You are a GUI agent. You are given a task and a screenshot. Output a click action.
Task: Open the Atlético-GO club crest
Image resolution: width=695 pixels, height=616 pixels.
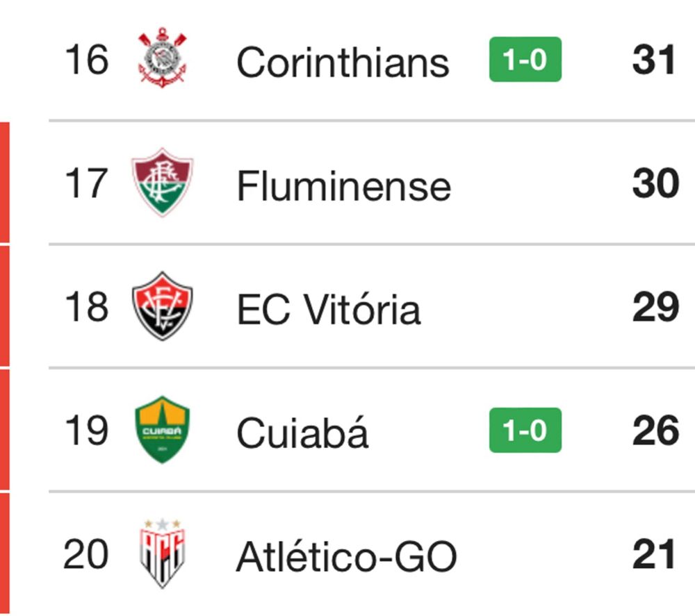coord(162,553)
